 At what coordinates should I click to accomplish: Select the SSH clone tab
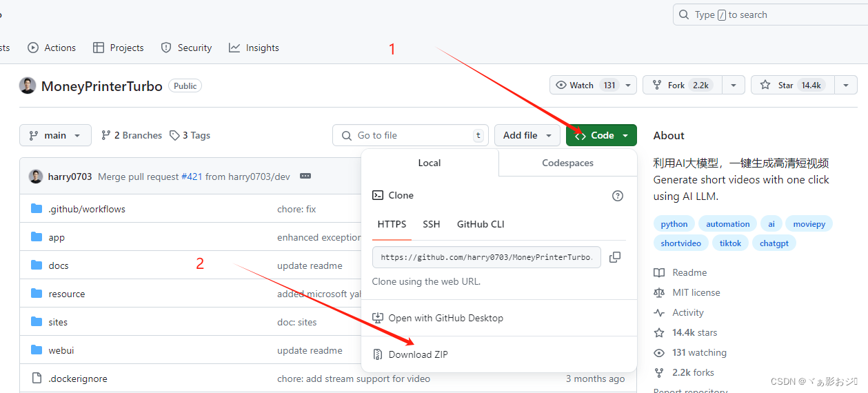(432, 224)
